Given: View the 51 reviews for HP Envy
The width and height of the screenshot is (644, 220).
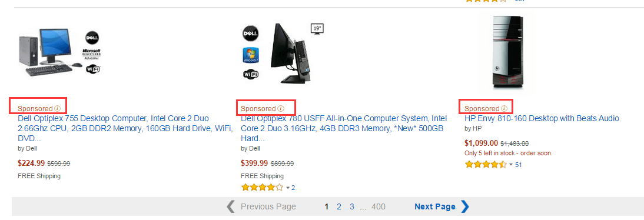Looking at the screenshot, I should click(x=519, y=165).
